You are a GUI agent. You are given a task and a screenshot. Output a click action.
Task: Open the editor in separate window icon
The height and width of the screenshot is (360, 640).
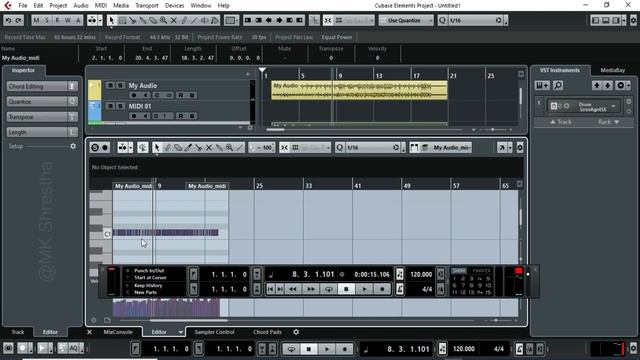(x=502, y=147)
